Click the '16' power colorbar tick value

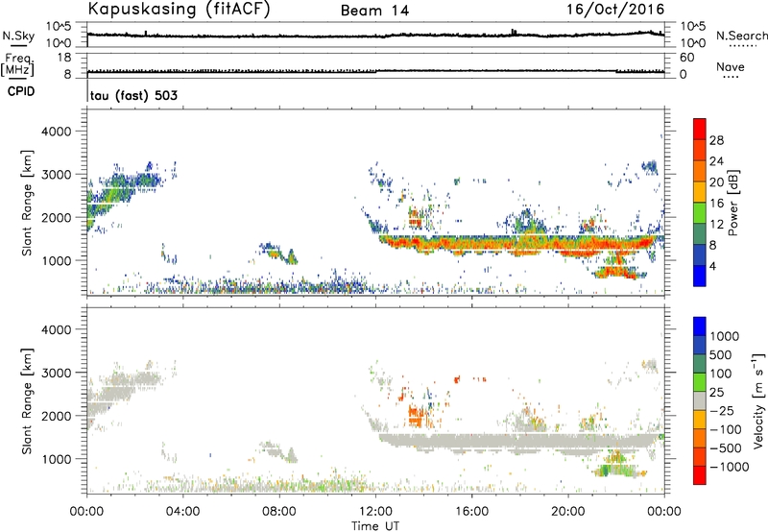716,204
